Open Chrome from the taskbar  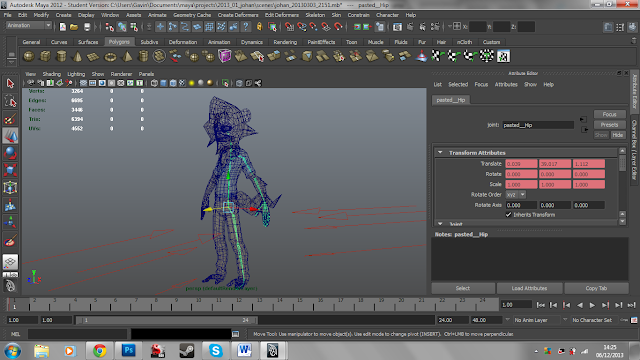pyautogui.click(x=99, y=351)
